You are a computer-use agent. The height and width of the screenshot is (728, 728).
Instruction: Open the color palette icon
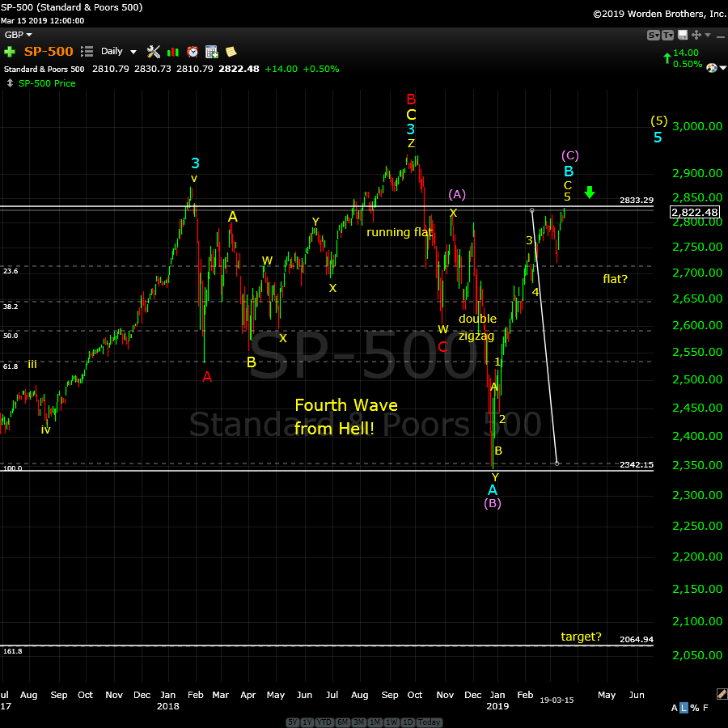[x=711, y=68]
